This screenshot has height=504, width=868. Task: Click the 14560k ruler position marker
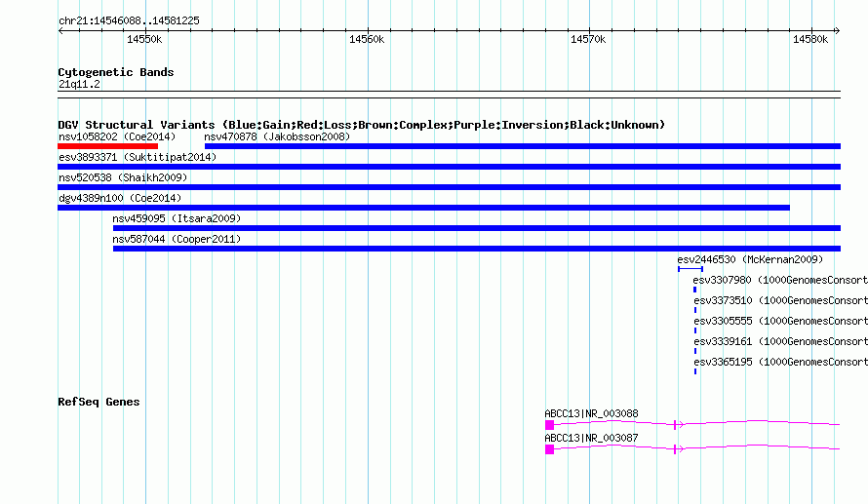[x=367, y=39]
